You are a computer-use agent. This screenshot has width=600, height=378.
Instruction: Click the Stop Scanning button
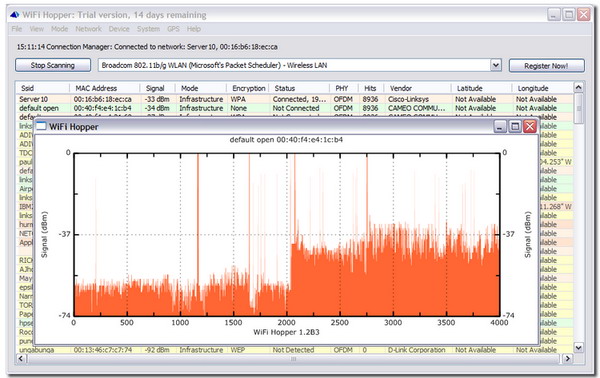[53, 65]
